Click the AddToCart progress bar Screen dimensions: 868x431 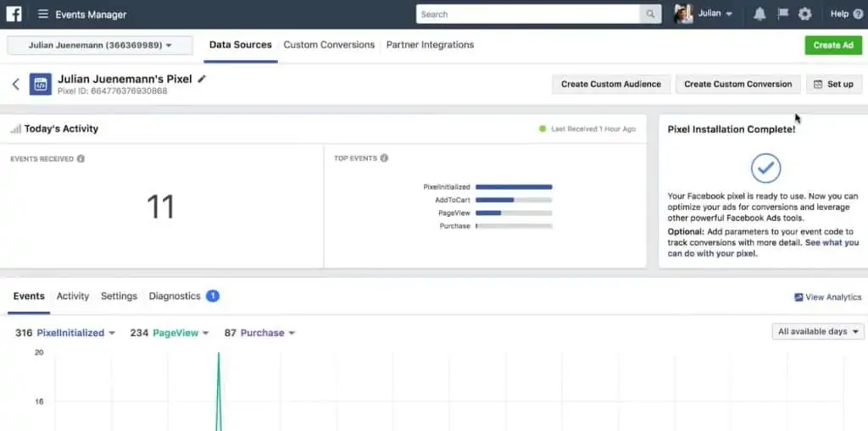pos(514,200)
